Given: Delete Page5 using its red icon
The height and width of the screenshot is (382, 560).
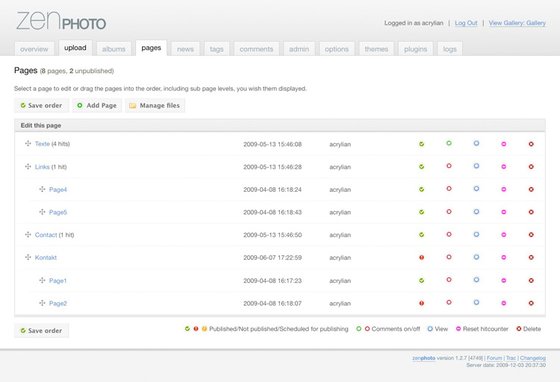Looking at the screenshot, I should [531, 212].
